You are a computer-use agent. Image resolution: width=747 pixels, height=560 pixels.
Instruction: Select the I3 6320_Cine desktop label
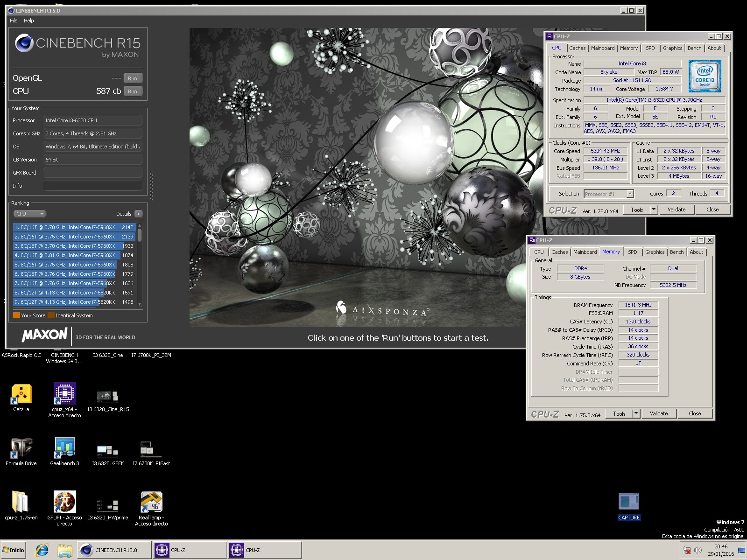click(x=108, y=355)
